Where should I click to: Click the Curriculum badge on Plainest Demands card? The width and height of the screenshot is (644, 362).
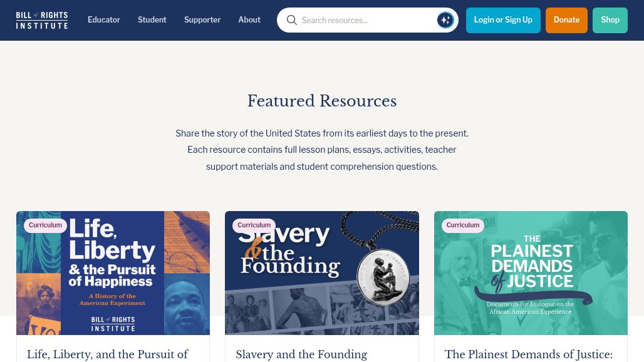coord(462,225)
